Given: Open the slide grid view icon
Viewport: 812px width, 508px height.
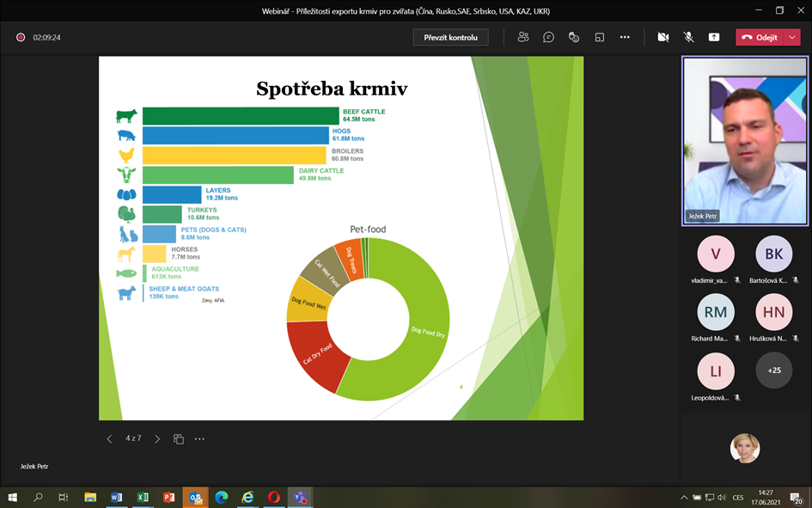Looking at the screenshot, I should coord(179,439).
